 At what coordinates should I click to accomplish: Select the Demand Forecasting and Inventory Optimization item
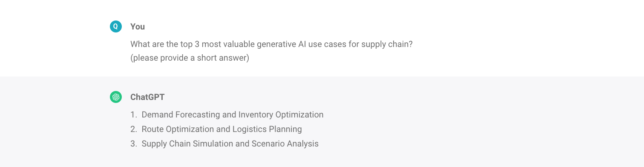(233, 114)
